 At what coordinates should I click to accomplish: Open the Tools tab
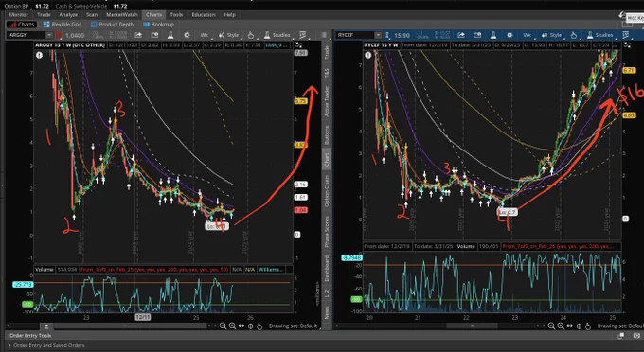point(176,15)
